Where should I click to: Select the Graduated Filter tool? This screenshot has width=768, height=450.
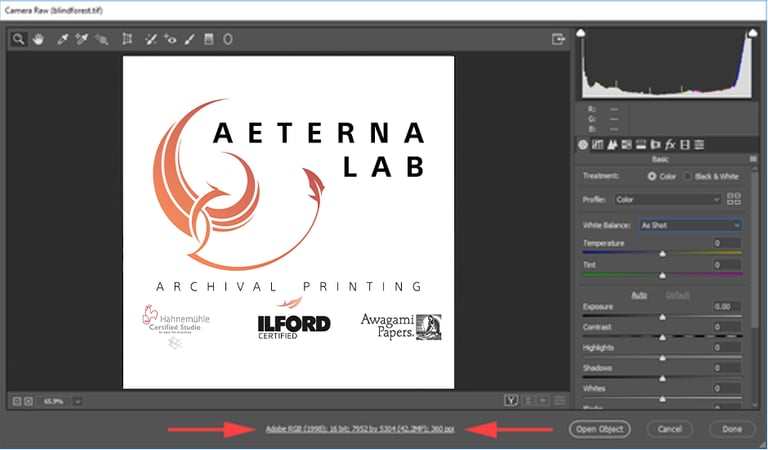[x=209, y=39]
